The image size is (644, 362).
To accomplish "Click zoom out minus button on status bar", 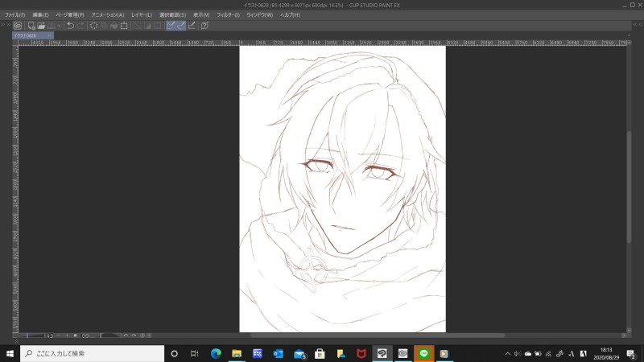I will [x=59, y=335].
